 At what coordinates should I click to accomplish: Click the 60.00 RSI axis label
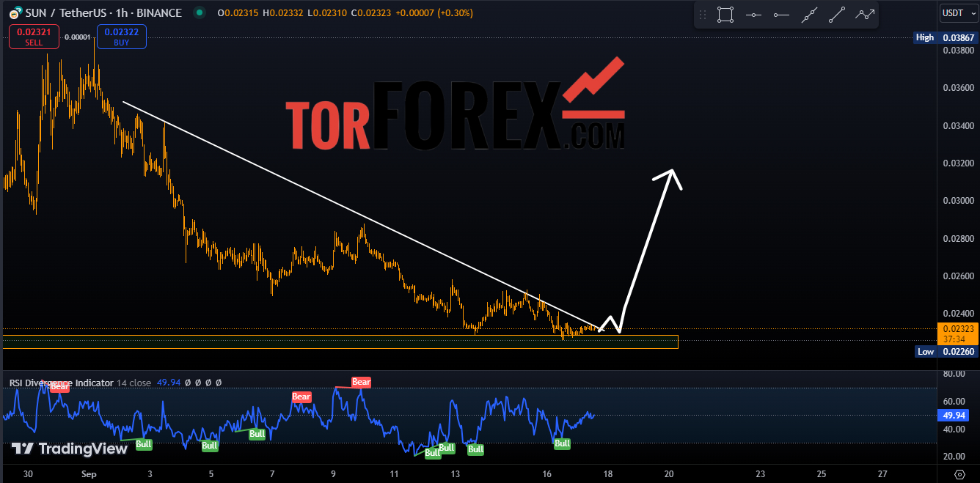[953, 402]
